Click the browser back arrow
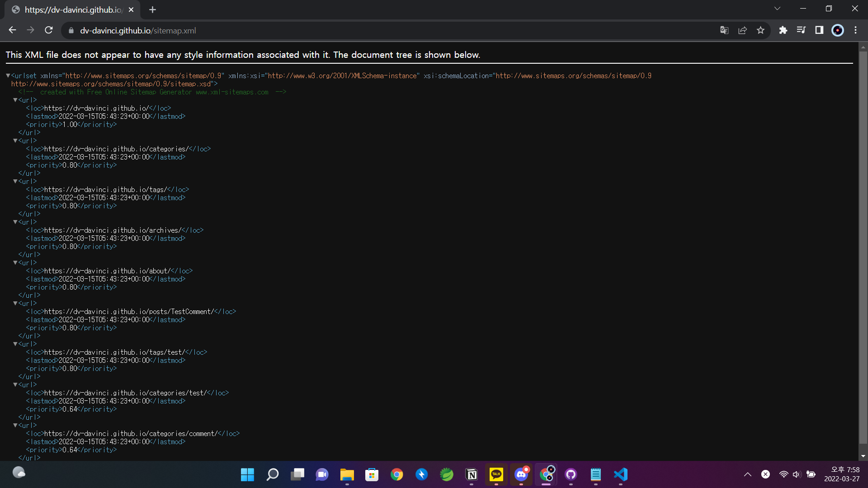The height and width of the screenshot is (488, 868). [x=12, y=30]
